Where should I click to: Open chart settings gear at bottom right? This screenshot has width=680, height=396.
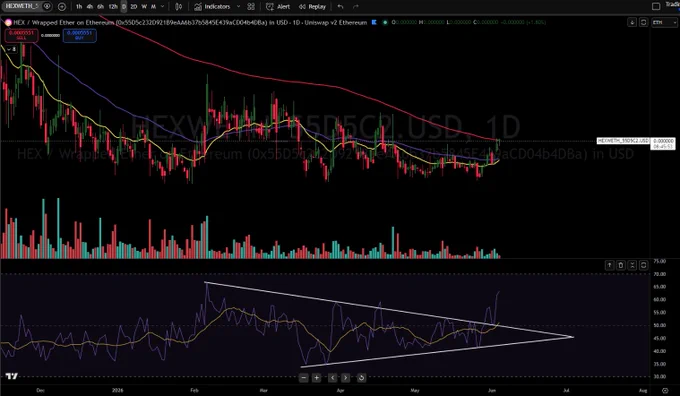pyautogui.click(x=665, y=390)
